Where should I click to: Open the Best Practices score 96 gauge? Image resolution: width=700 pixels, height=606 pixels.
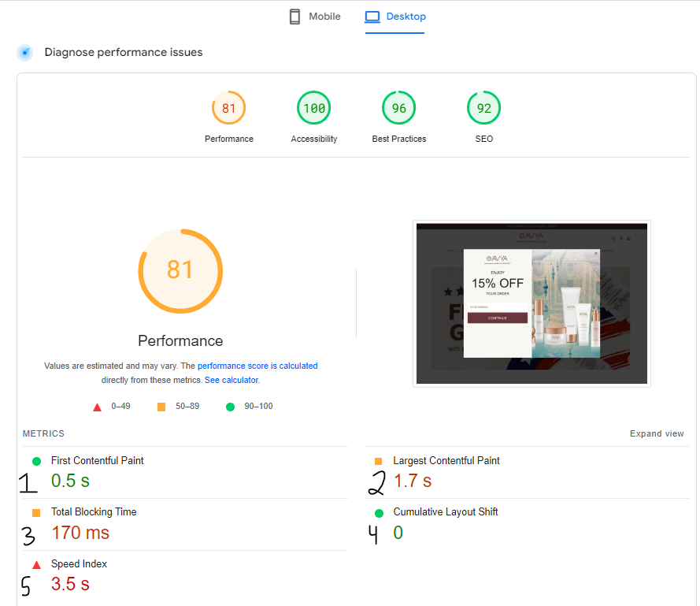point(398,109)
